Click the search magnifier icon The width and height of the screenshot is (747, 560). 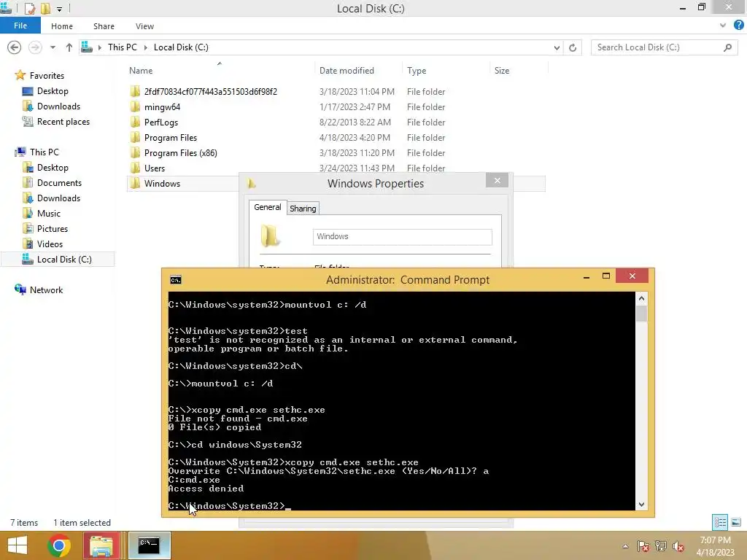727,47
